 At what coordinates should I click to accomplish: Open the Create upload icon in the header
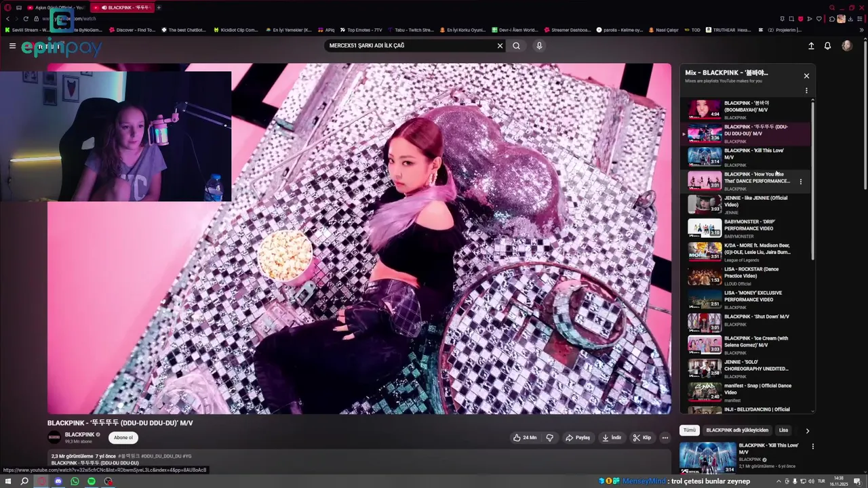click(811, 46)
